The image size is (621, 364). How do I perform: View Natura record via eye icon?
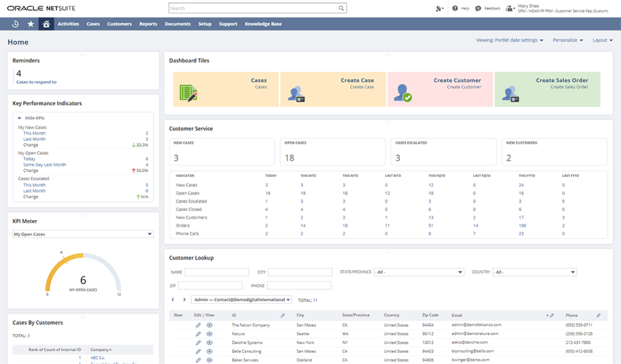[209, 334]
